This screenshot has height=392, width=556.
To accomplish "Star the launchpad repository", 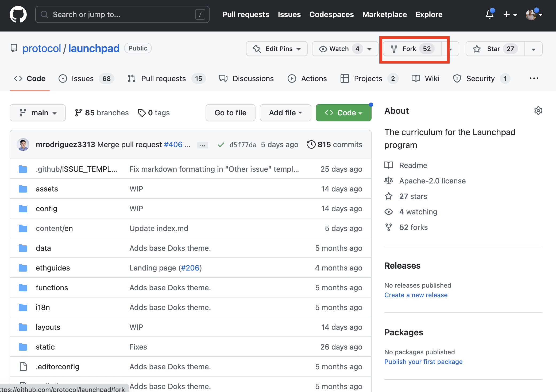I will (495, 49).
